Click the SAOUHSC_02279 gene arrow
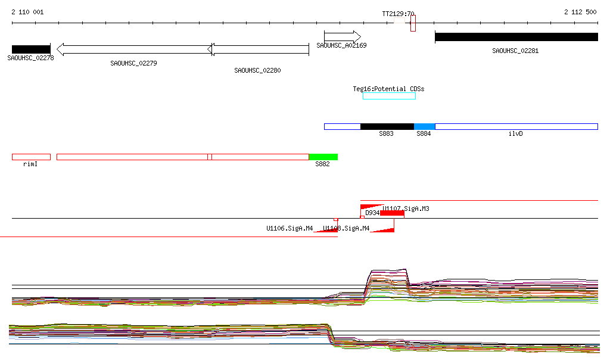This screenshot has width=610, height=364. pos(134,49)
